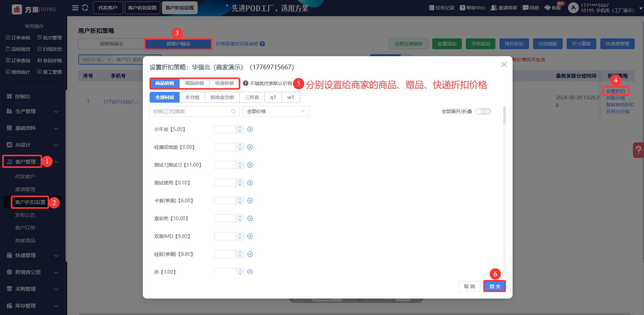Select the 赠品价格 tab

coord(195,83)
